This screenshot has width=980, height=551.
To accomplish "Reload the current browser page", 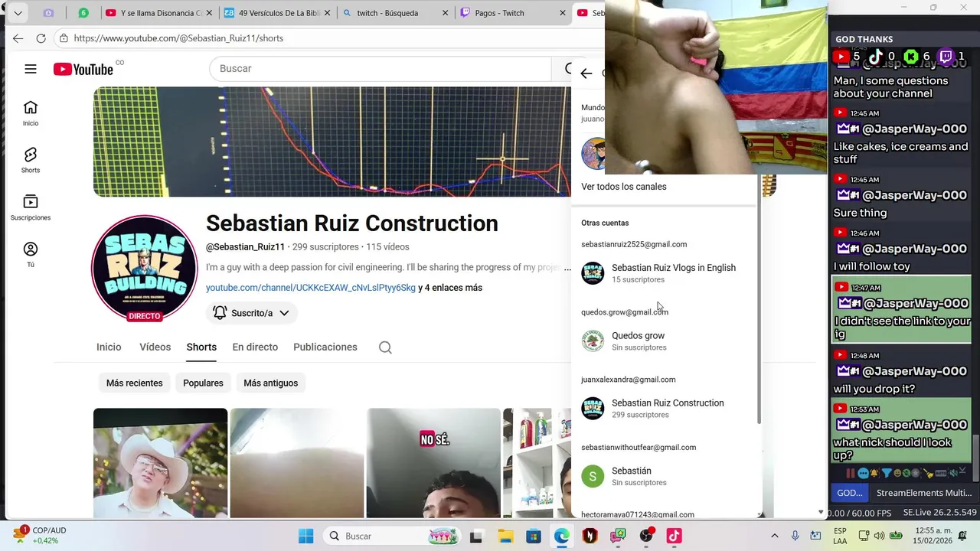I will point(41,37).
